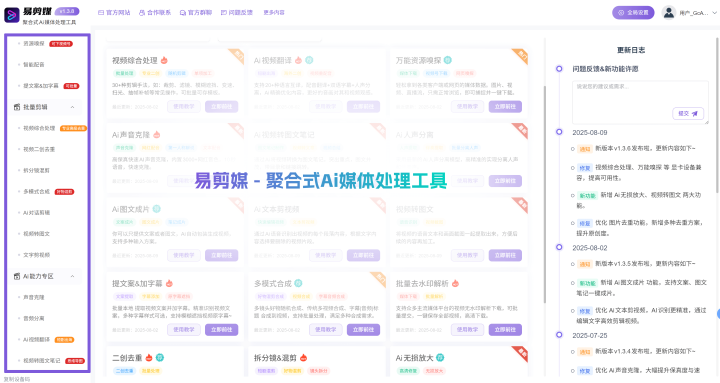Click the 全局设置 button
This screenshot has height=383, width=720.
[x=633, y=12]
